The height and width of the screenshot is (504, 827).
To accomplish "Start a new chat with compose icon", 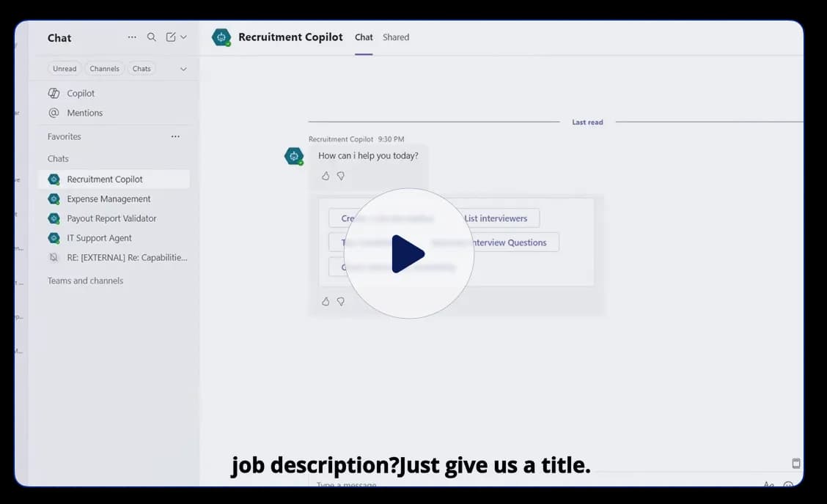I will (x=170, y=37).
